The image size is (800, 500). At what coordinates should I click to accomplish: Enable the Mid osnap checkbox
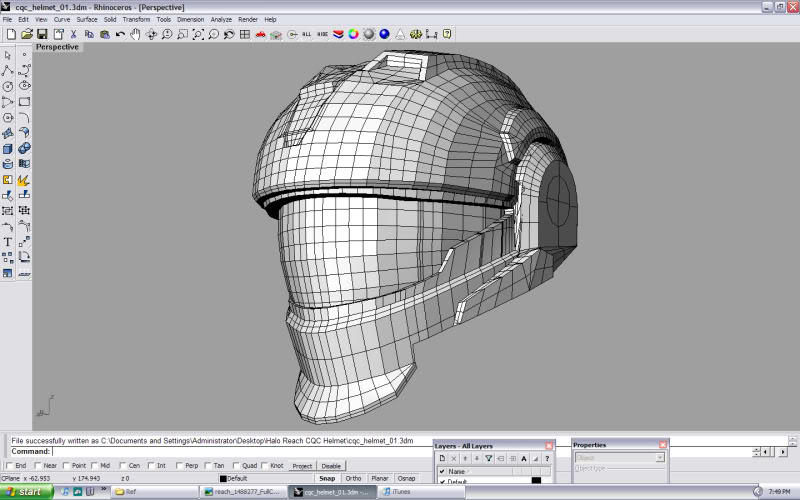[x=95, y=465]
